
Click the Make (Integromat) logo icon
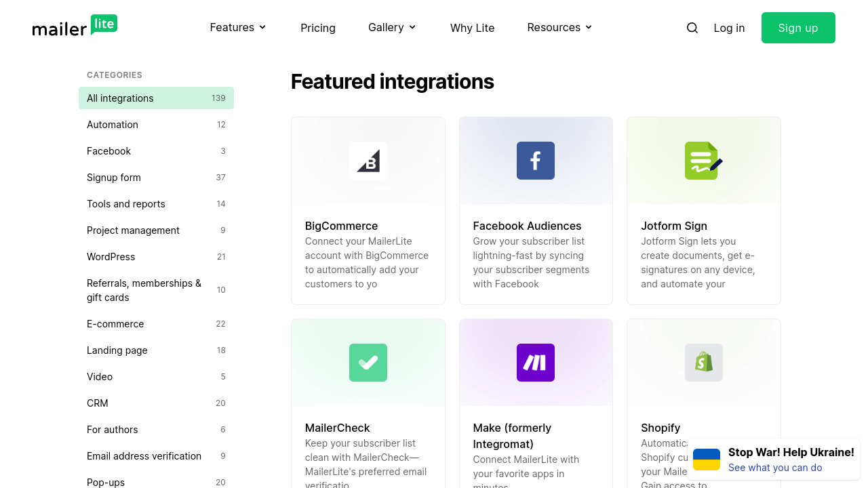[535, 363]
